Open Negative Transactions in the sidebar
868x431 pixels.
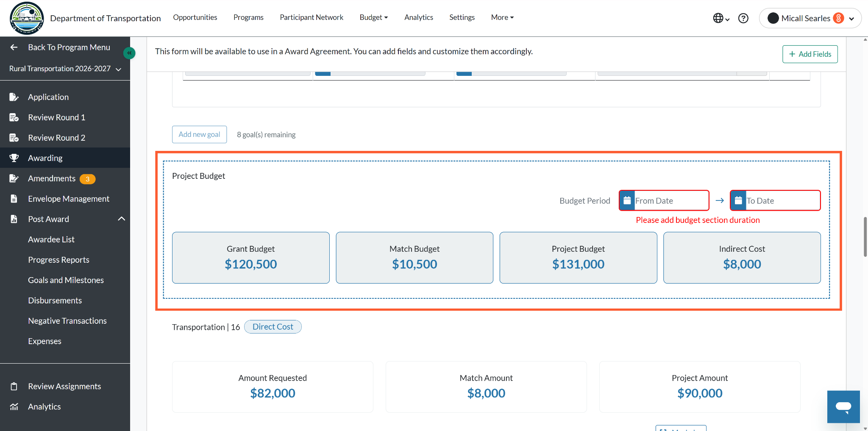point(67,321)
